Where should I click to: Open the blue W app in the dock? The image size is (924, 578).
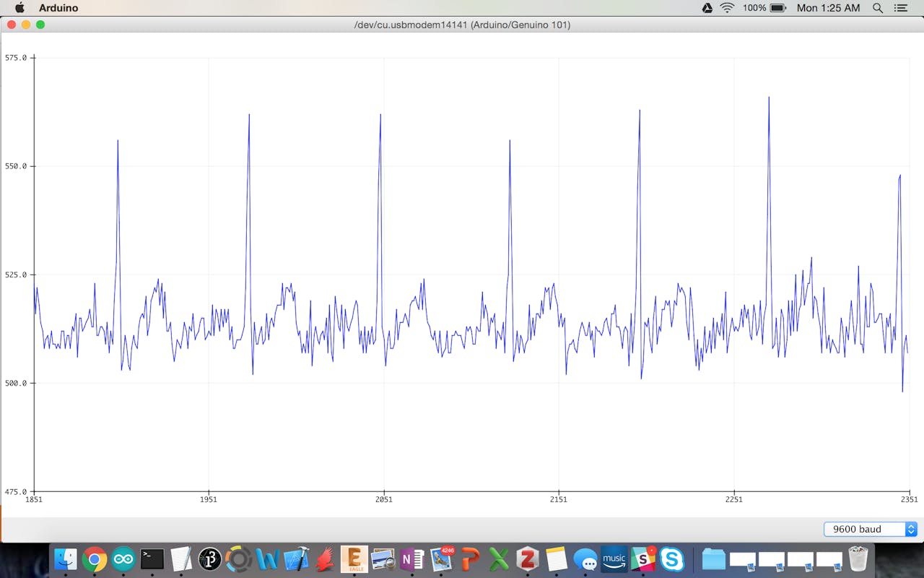click(x=267, y=558)
